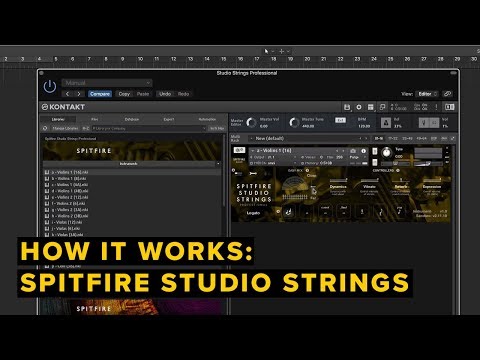Click the exclamation panic icon
Screen dimensions: 480x360
click(x=436, y=107)
